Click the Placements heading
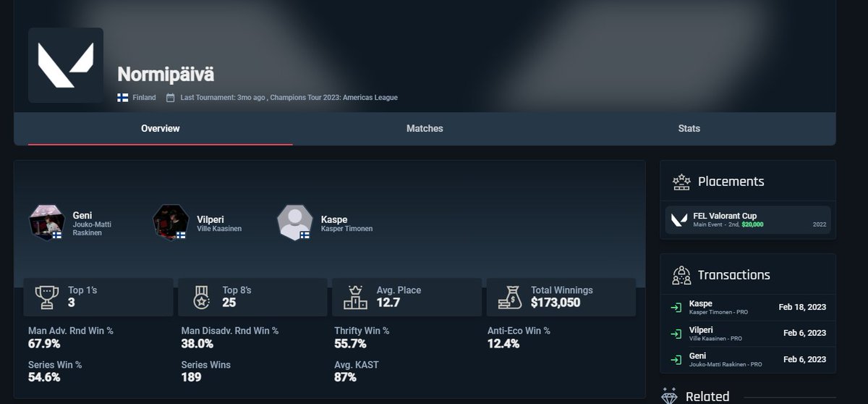The height and width of the screenshot is (404, 868). [x=731, y=182]
